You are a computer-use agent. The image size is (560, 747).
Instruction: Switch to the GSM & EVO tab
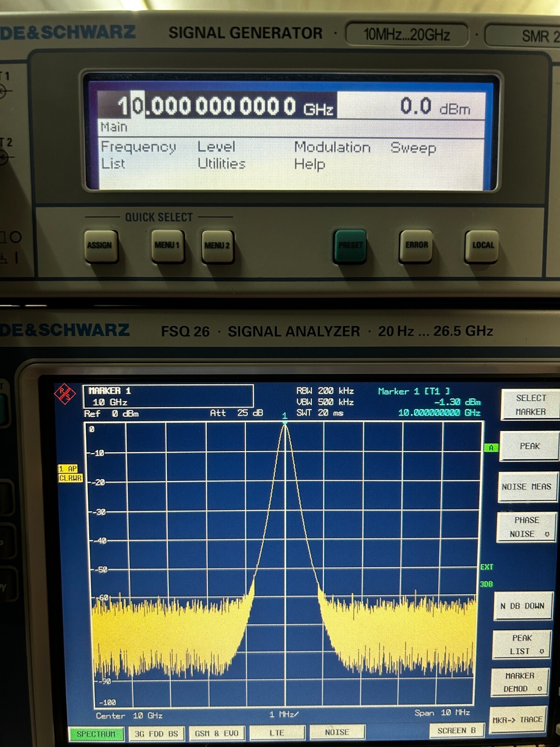pyautogui.click(x=217, y=733)
